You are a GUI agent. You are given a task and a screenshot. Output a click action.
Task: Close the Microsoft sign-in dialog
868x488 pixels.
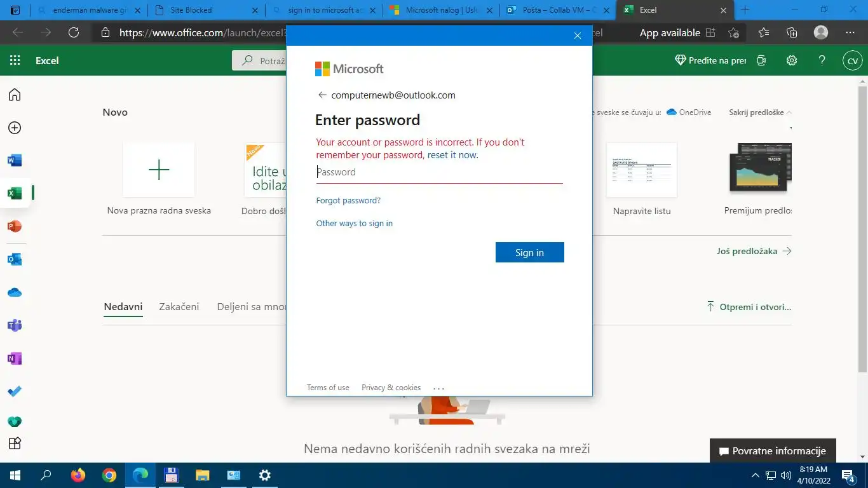577,36
